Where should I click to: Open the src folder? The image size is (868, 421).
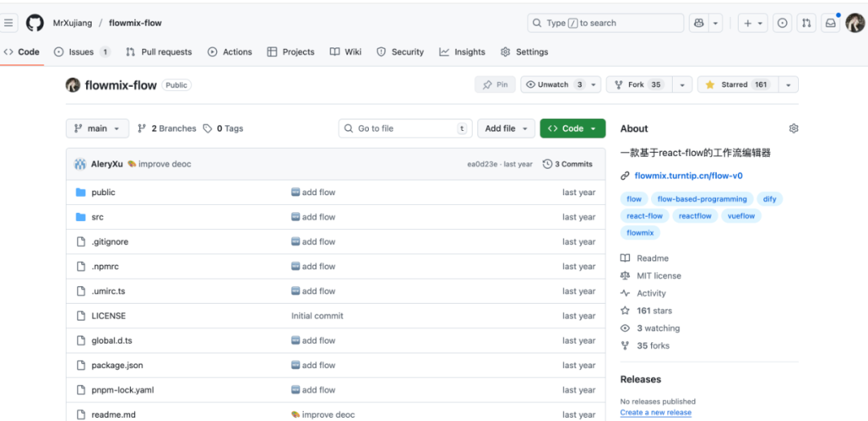[97, 217]
